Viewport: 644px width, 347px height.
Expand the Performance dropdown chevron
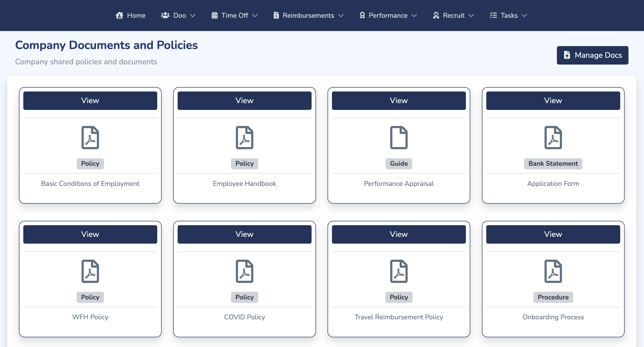coord(414,16)
